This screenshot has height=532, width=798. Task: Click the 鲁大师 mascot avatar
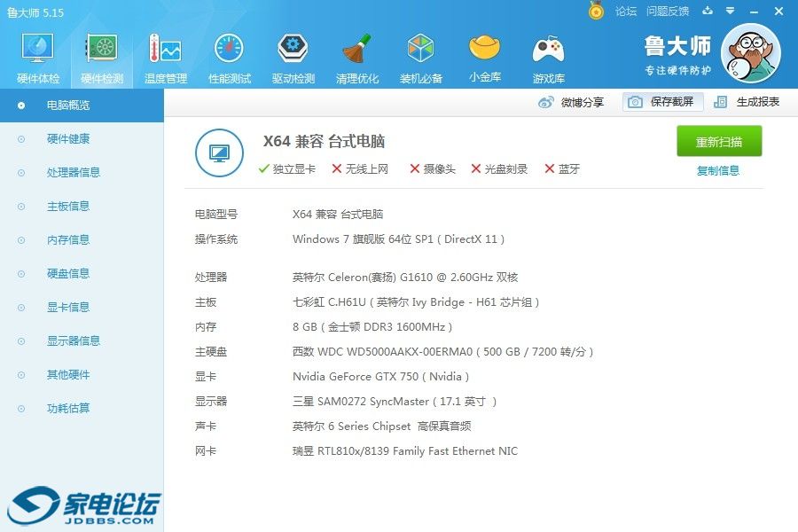click(x=751, y=53)
